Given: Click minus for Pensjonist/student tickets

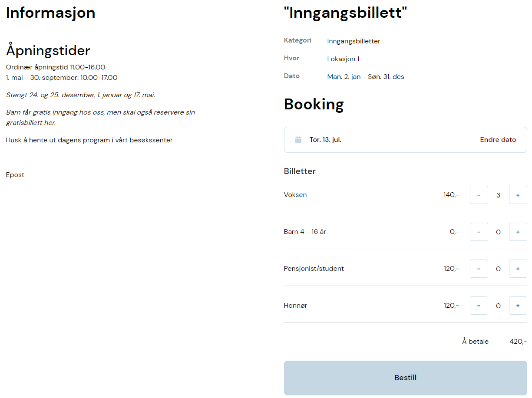Looking at the screenshot, I should pos(479,269).
